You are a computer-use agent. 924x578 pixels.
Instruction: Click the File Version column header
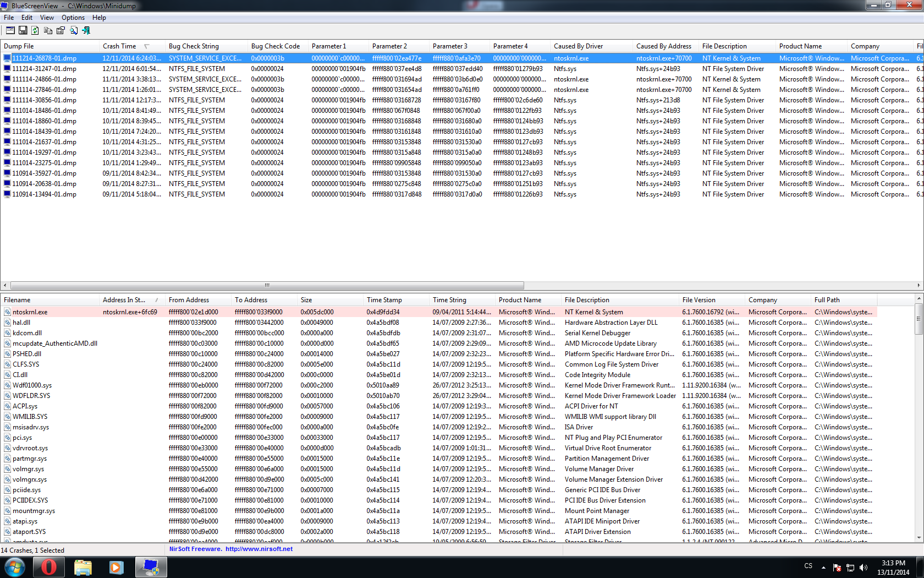click(712, 300)
